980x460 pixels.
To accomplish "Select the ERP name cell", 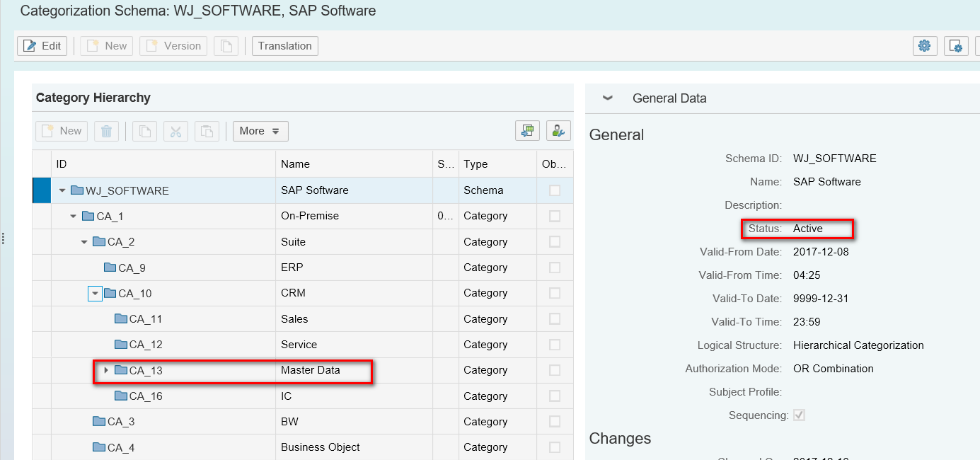I will coord(354,268).
